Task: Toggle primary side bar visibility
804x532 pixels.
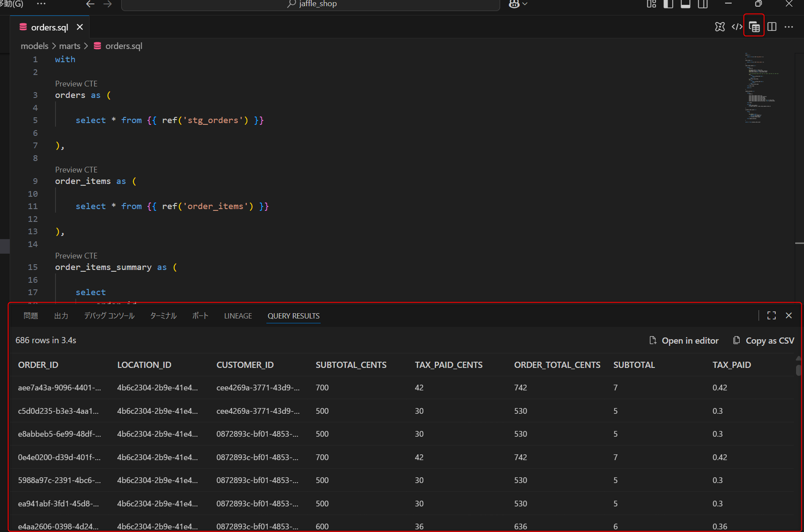Action: 669,4
